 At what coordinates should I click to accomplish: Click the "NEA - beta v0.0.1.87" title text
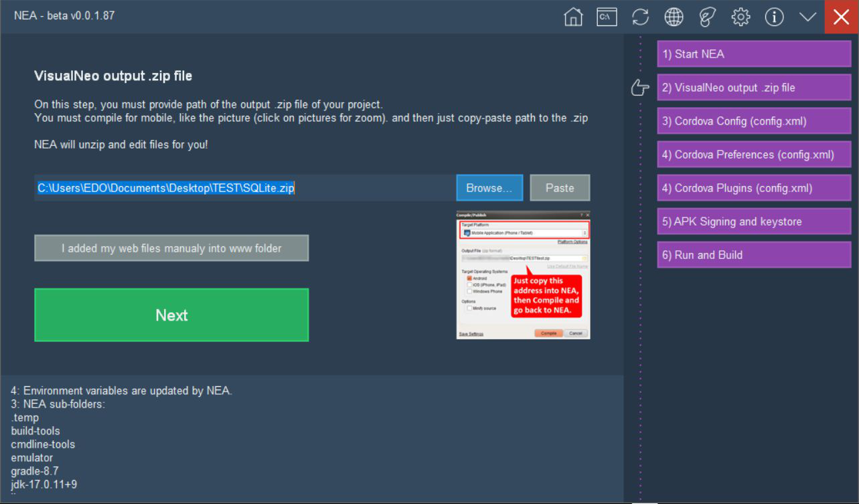[x=64, y=16]
